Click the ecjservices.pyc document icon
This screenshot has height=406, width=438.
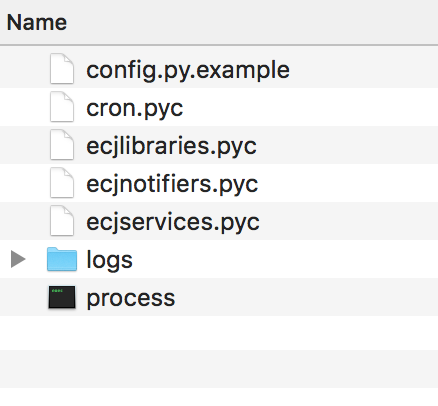(x=62, y=221)
